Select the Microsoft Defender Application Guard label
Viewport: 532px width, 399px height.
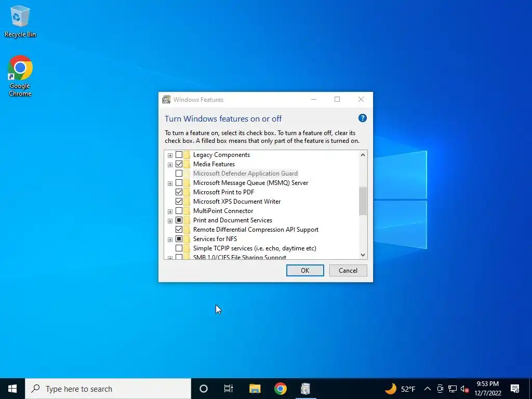245,174
